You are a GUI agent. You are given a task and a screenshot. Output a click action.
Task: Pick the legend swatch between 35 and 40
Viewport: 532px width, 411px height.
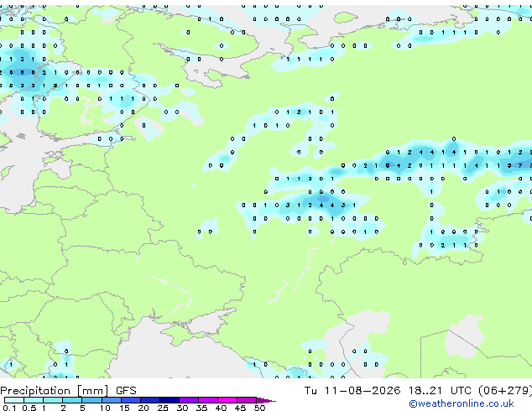(208, 400)
